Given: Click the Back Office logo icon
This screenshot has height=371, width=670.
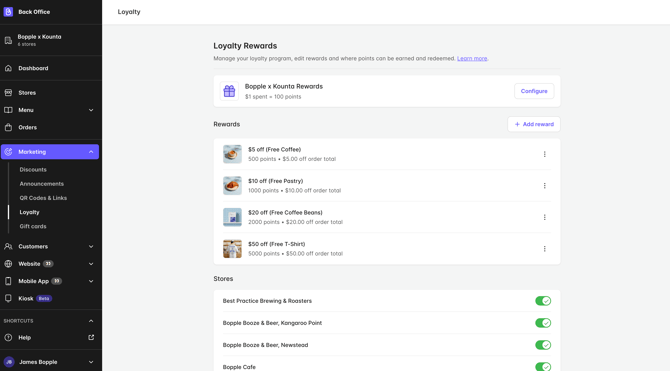Looking at the screenshot, I should coord(8,12).
